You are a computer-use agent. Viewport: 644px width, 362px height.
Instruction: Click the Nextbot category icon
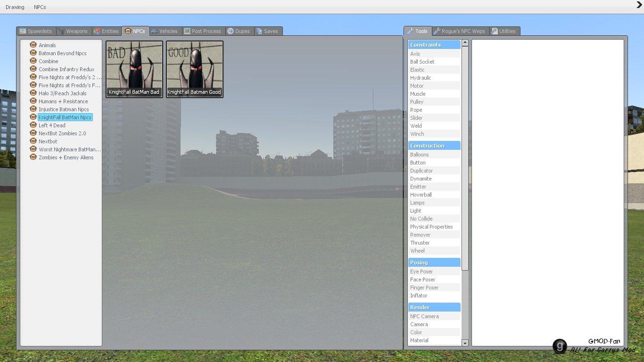[33, 141]
